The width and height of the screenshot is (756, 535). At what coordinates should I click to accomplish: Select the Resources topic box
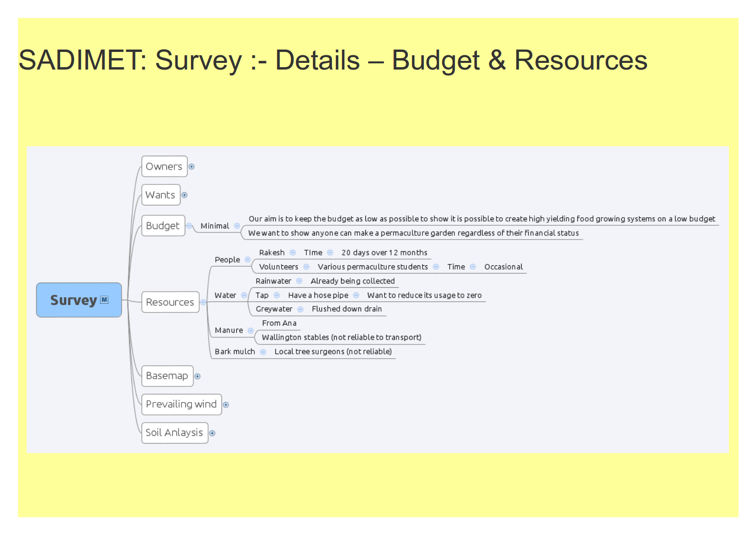170,302
